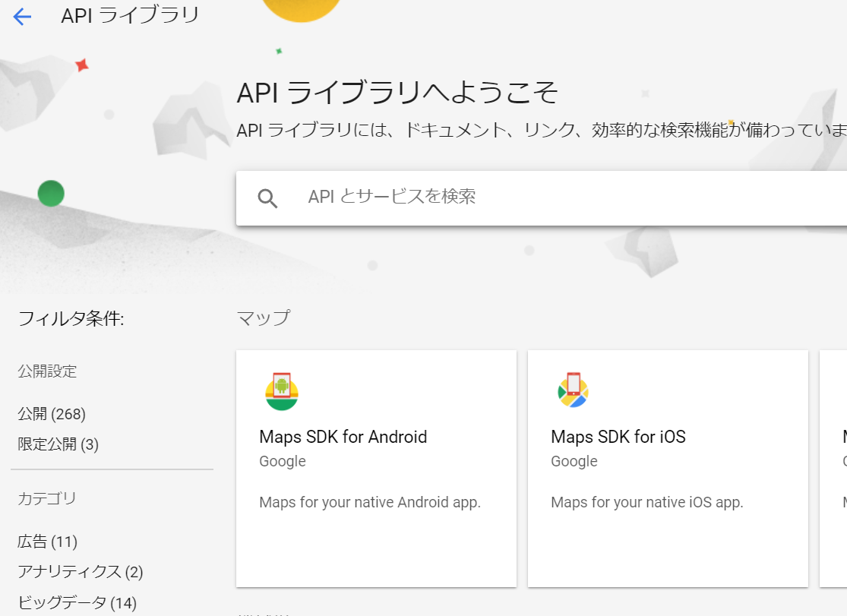Click 'Maps for your native Android app.' text
This screenshot has width=847, height=616.
click(x=370, y=503)
